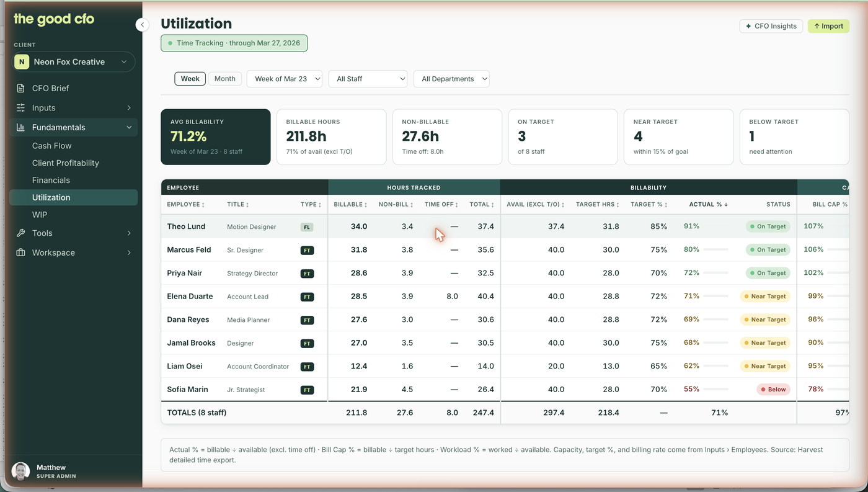Click the Tools wrench icon

[20, 233]
